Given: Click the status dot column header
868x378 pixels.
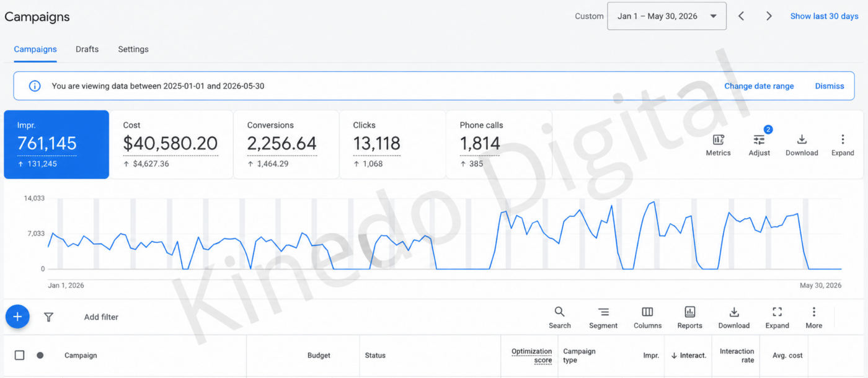Looking at the screenshot, I should 40,355.
